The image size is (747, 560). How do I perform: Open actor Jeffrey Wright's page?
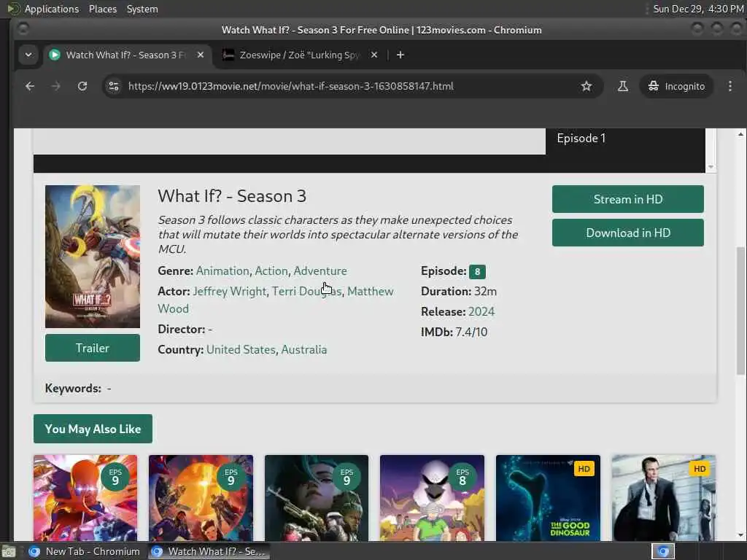[x=230, y=292]
